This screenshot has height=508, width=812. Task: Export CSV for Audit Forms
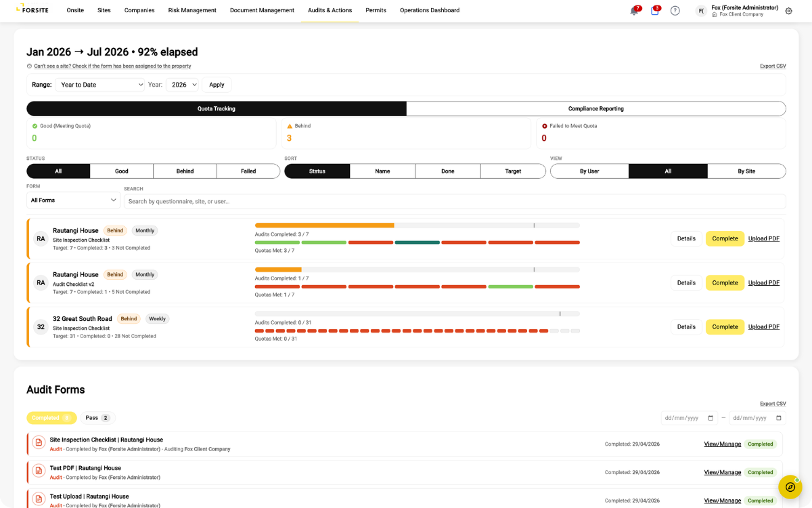(773, 404)
